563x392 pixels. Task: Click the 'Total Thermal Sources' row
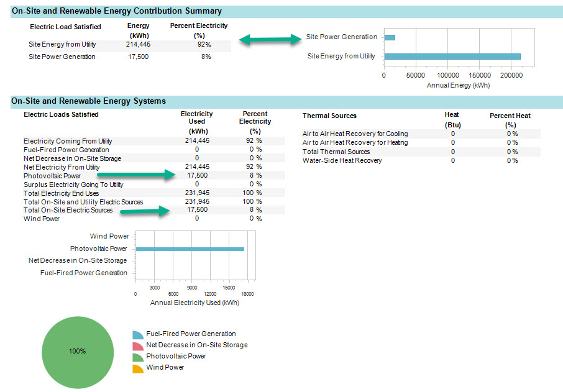(x=421, y=152)
